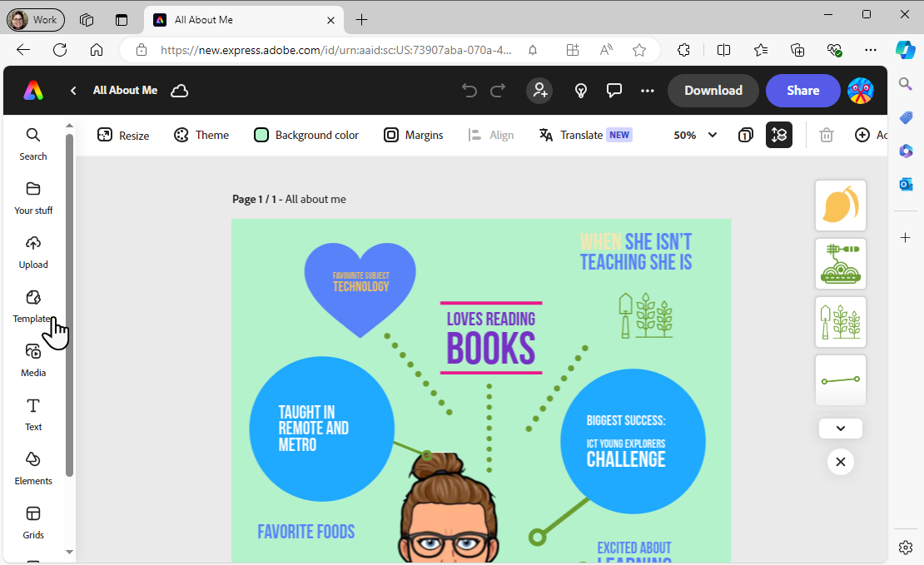Open browser workspaces icon

[87, 19]
